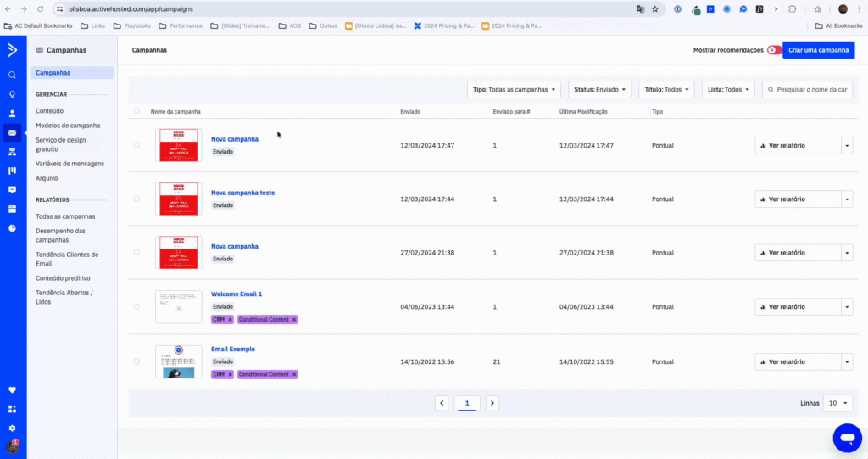Open the Tipo: Todas as campanhas dropdown
This screenshot has width=868, height=459.
(514, 89)
